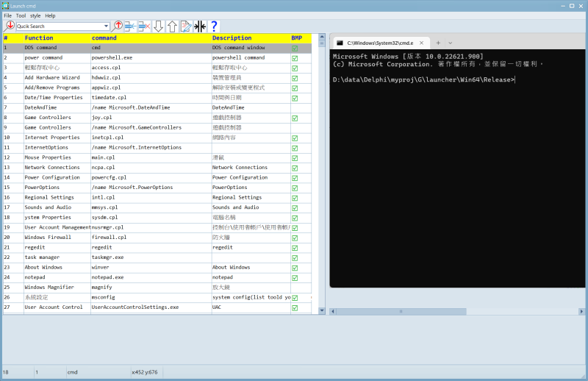Click the Description column header

coord(251,38)
